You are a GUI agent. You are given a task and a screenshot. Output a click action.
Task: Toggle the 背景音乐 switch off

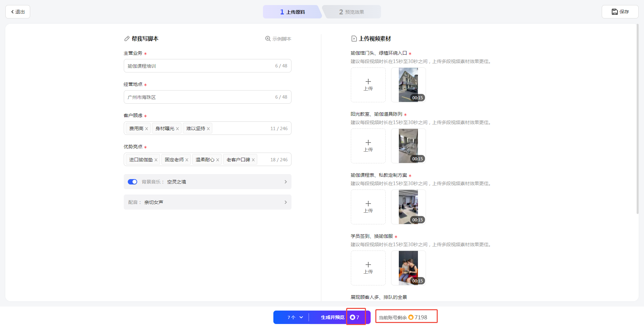pyautogui.click(x=132, y=182)
